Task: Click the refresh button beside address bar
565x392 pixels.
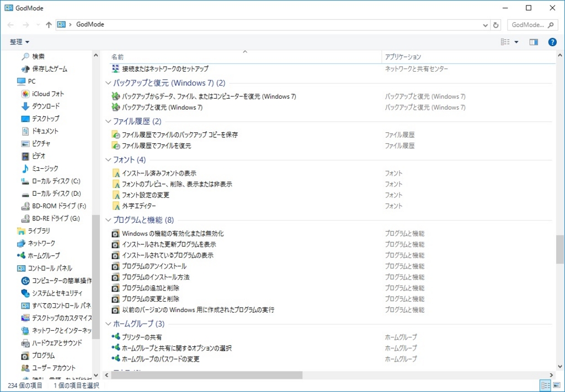Action: (496, 25)
